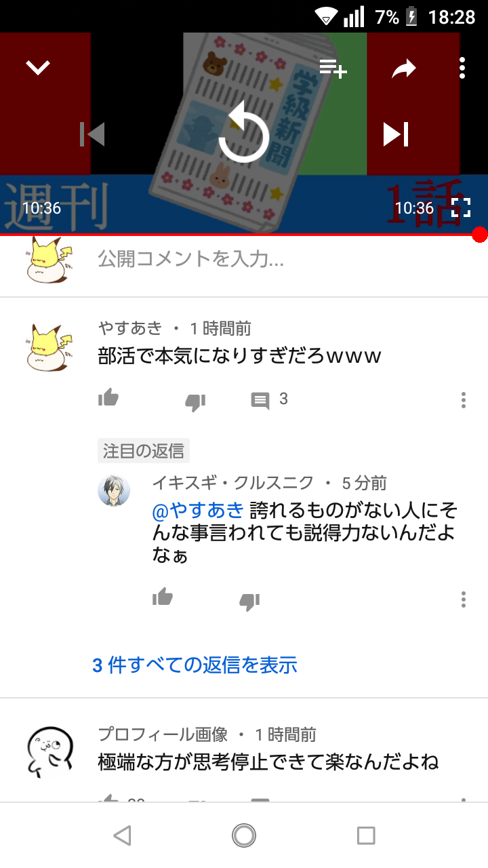Skip to the previous video

(x=92, y=134)
